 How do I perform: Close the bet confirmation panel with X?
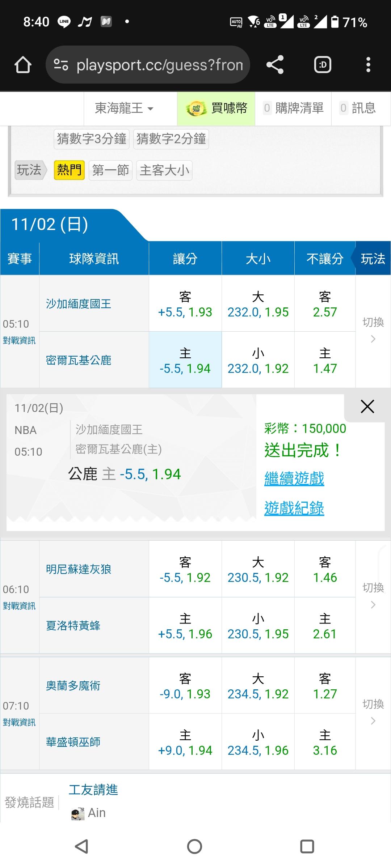coord(367,407)
